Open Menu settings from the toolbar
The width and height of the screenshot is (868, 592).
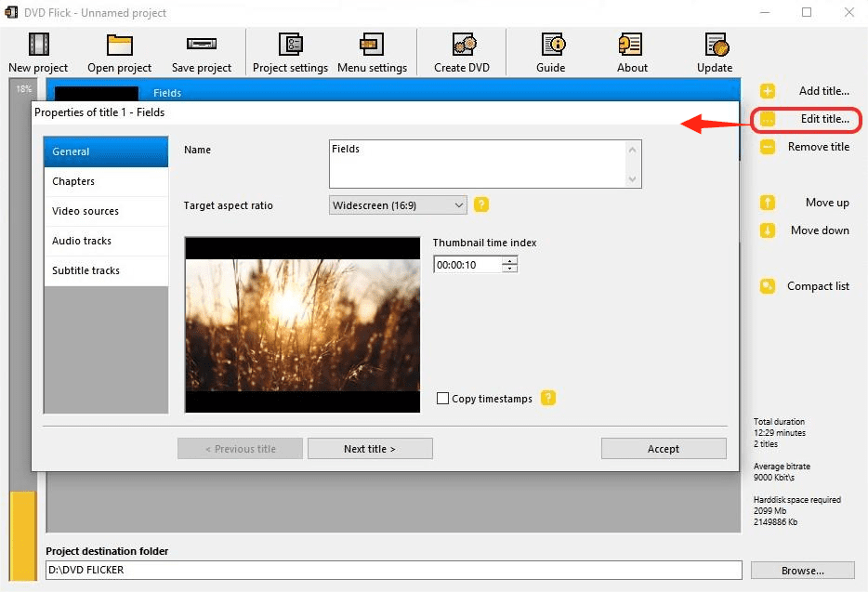pos(372,45)
